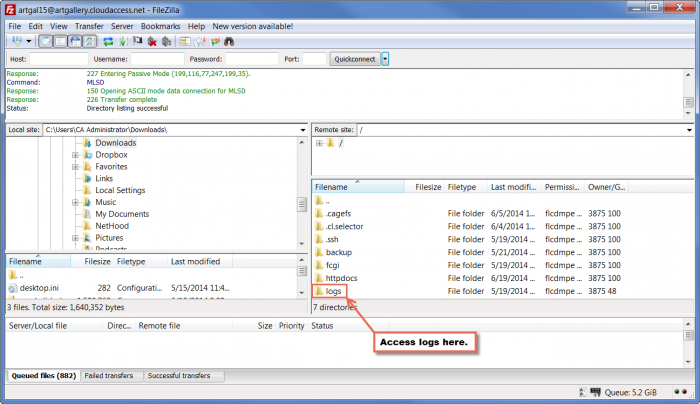Click the desktop.ini file icon
Image resolution: width=700 pixels, height=404 pixels.
click(x=13, y=288)
